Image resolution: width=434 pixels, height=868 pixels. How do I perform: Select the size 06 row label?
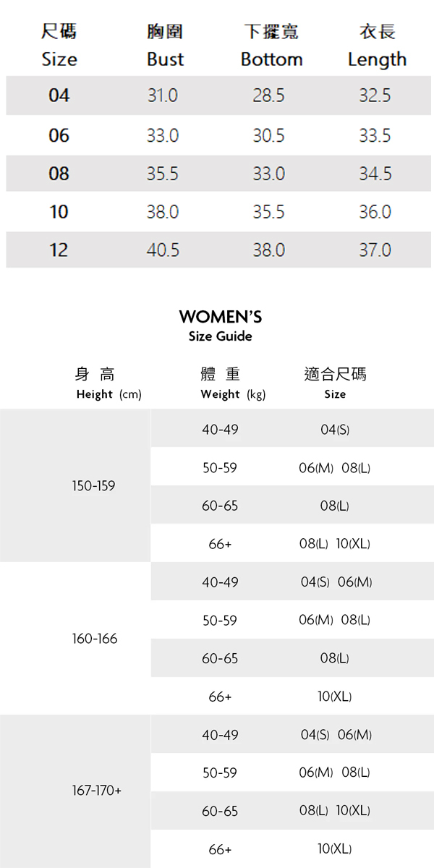(x=59, y=135)
